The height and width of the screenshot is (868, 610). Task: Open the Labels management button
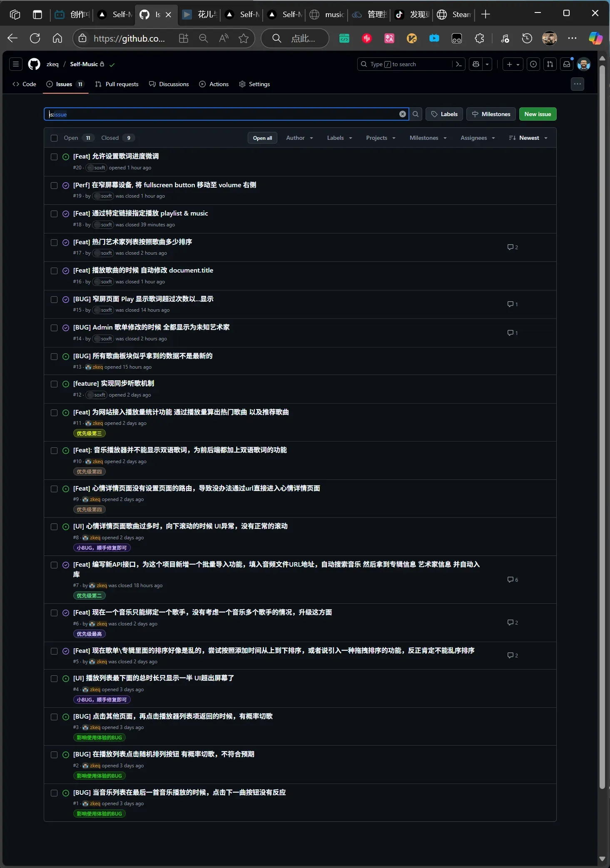click(x=444, y=114)
